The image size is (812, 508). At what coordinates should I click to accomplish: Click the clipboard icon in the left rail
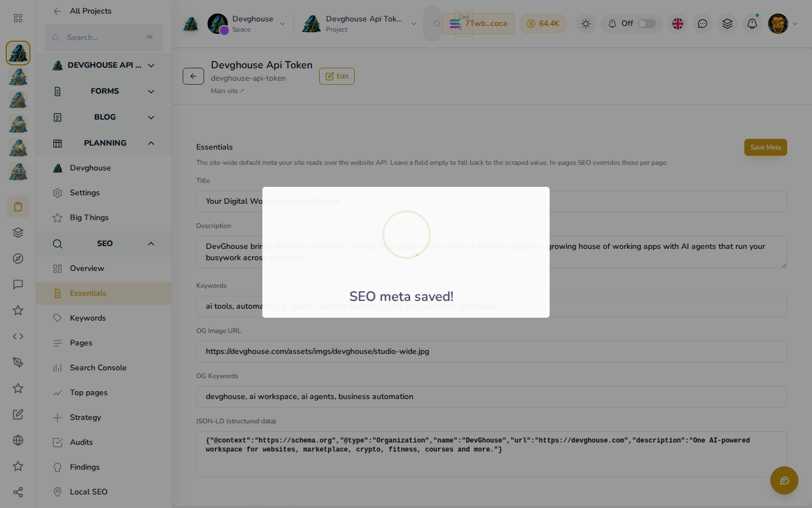[x=18, y=207]
